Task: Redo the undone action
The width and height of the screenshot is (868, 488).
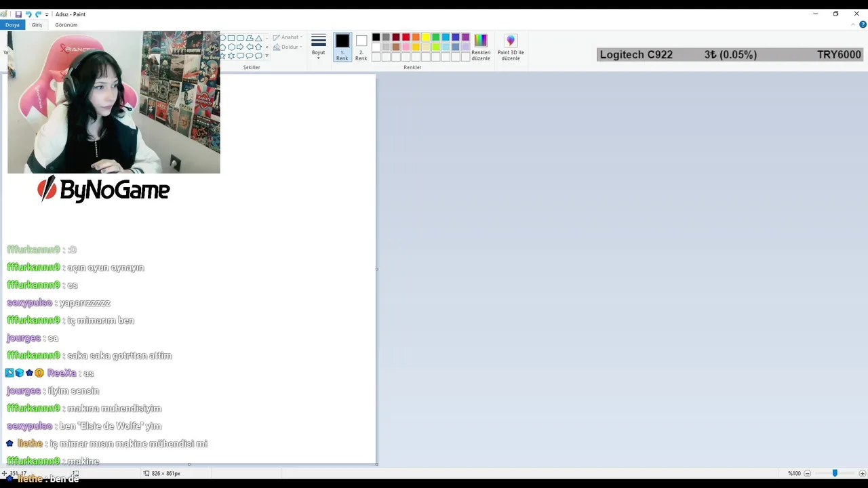Action: coord(38,14)
